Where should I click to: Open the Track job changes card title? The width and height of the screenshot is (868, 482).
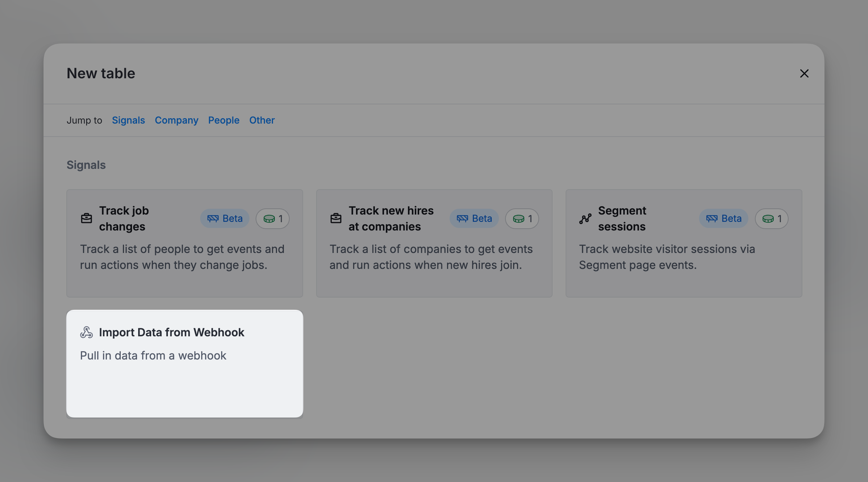[x=124, y=219]
